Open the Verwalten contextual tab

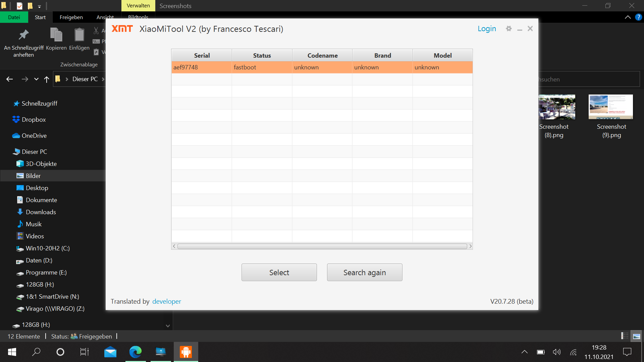coord(138,6)
